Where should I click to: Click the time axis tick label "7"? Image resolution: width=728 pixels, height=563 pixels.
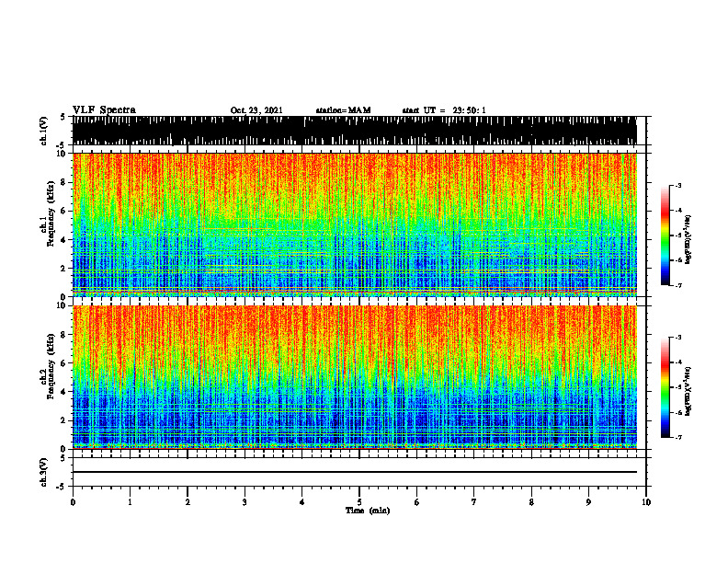474,502
